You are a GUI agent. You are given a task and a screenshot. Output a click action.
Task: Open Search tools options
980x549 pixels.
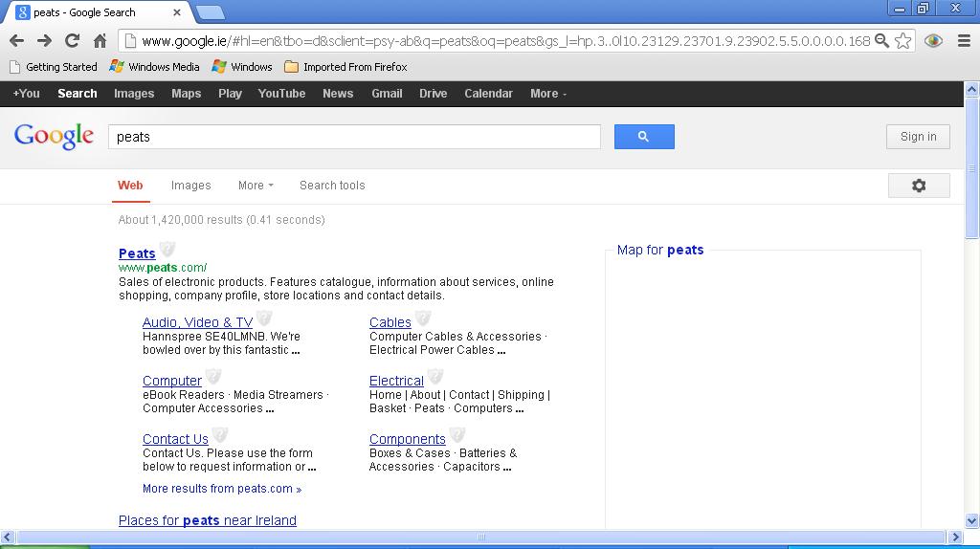(332, 186)
